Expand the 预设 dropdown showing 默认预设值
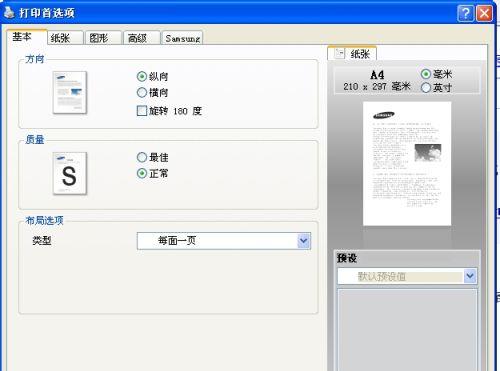Screen dimensions: 500x371 pyautogui.click(x=407, y=276)
